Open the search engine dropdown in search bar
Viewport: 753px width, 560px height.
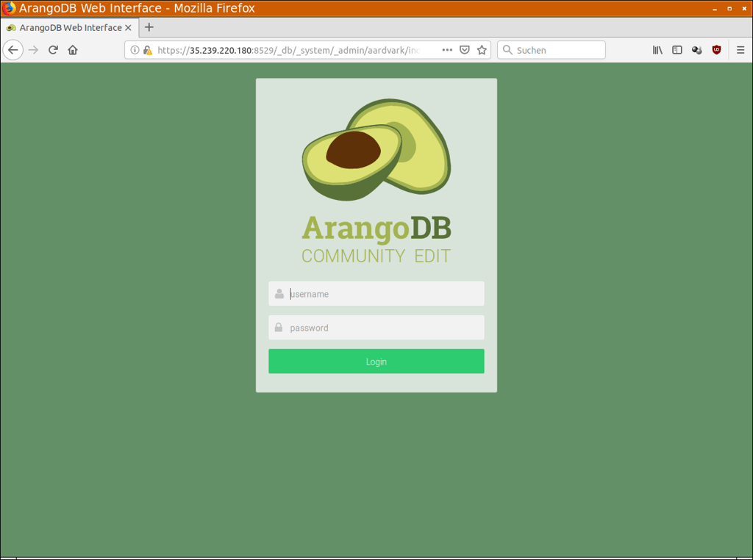[508, 49]
